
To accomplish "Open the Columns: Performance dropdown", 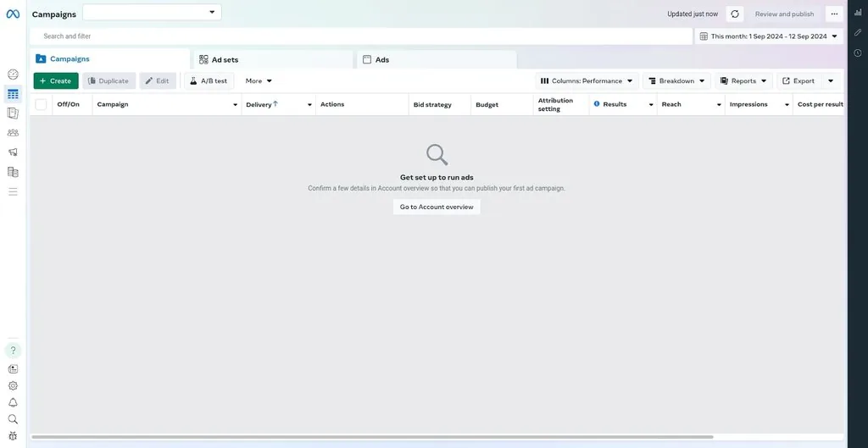I will [587, 81].
